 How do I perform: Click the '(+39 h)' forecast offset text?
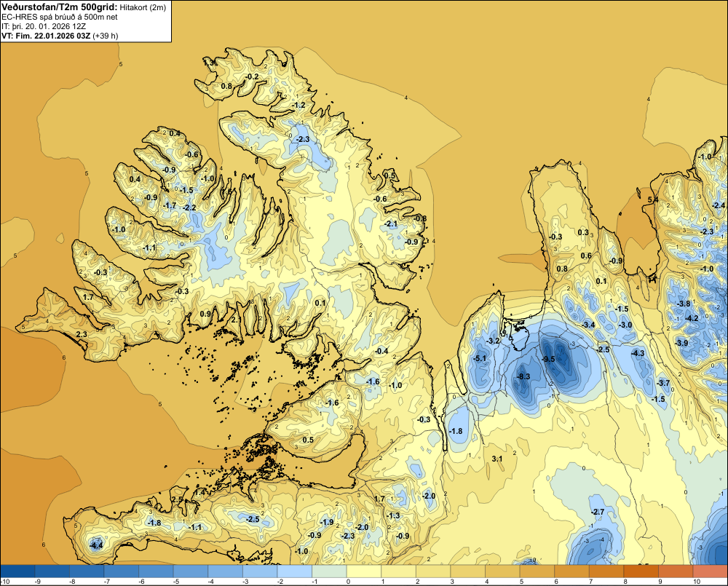point(106,36)
